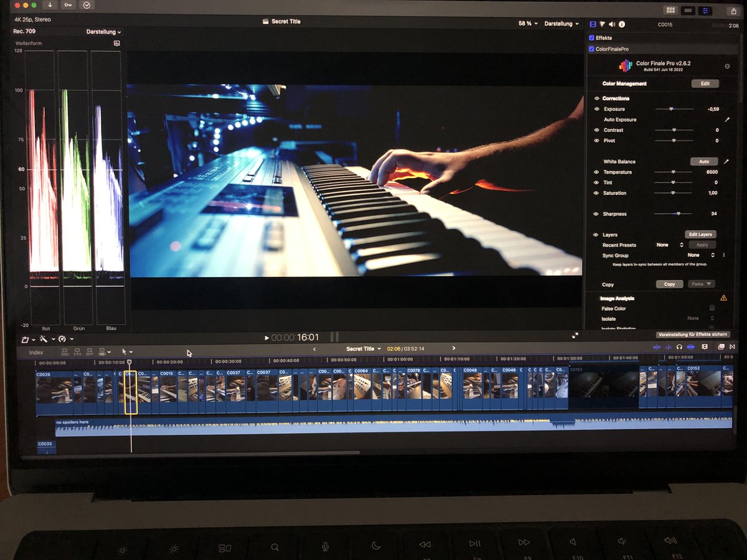
Task: Open the effects browser icon
Action: 721,347
